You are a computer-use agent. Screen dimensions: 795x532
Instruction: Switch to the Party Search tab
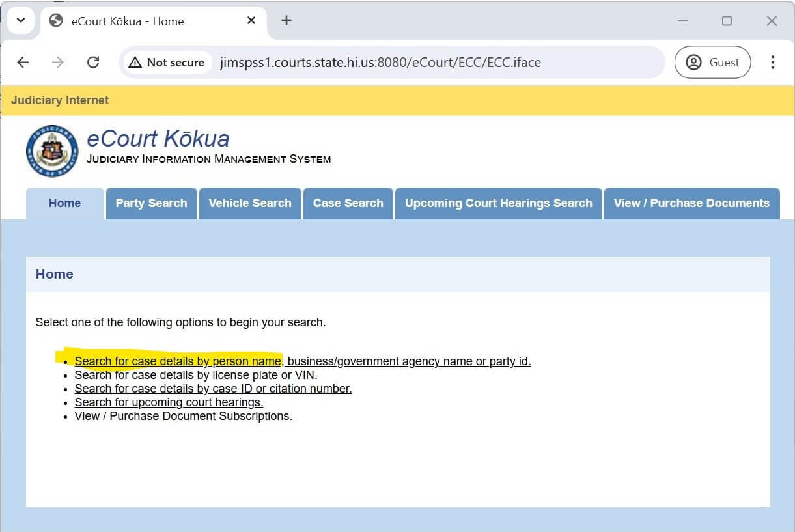coord(151,203)
